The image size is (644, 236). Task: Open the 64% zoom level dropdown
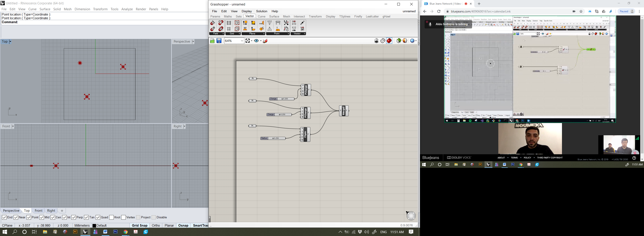242,41
